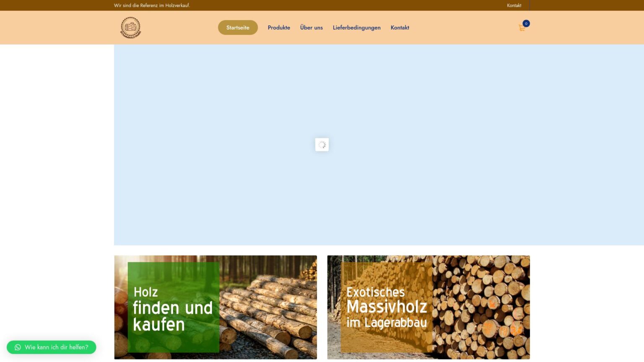644x362 pixels.
Task: Click the green overlay box below 'kaufen'
Action: (x=173, y=344)
